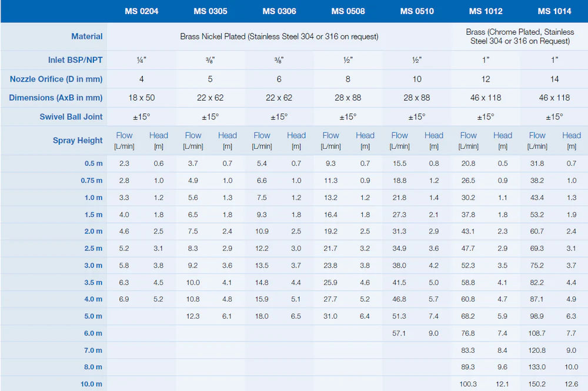588x391 pixels.
Task: Select the MS 1012 column header
Action: pyautogui.click(x=486, y=11)
